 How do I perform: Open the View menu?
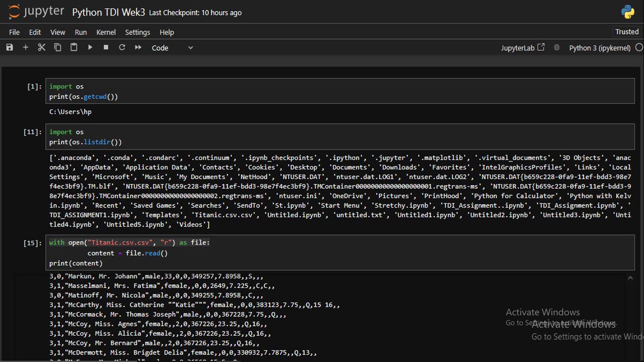[58, 32]
